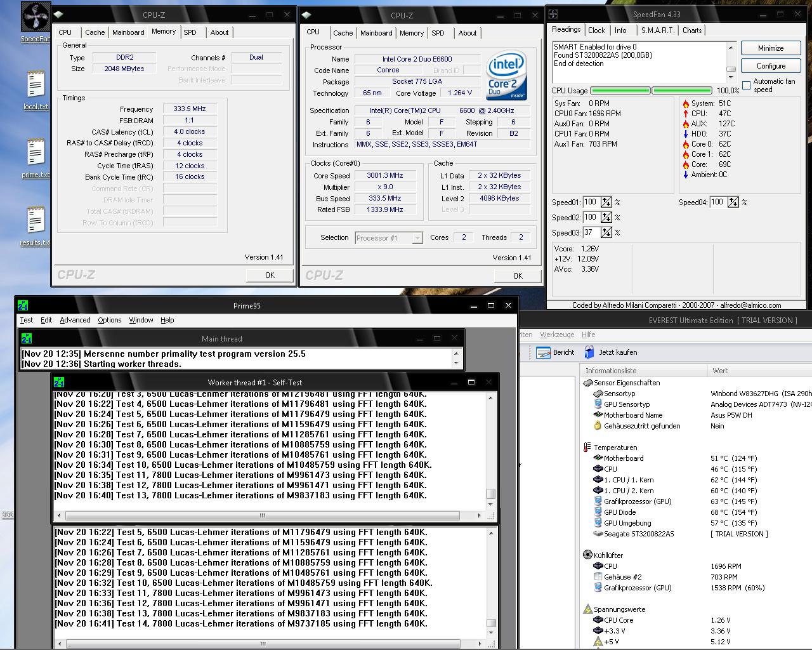Screen dimensions: 812x650
Task: Open SpeedFan S.M.A.R.T. tab
Action: click(658, 30)
